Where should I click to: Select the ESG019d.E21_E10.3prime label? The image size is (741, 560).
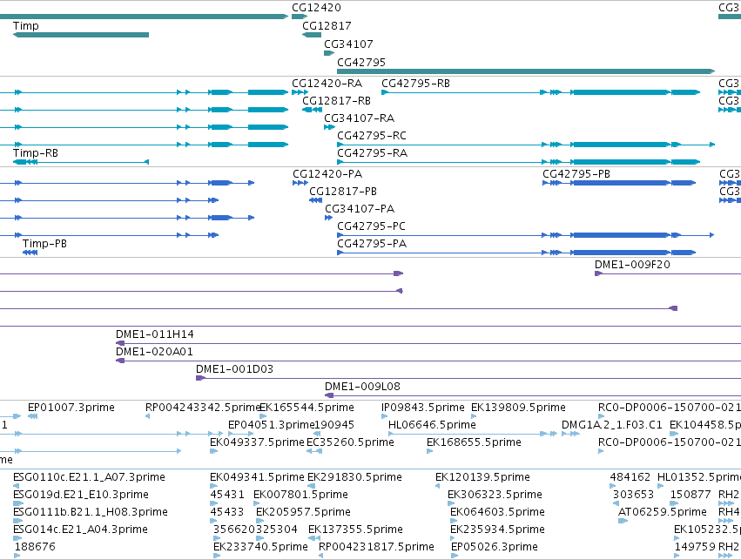[80, 495]
